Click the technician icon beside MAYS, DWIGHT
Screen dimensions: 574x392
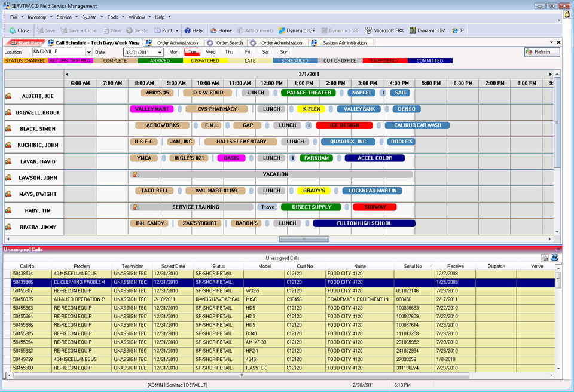(8, 194)
